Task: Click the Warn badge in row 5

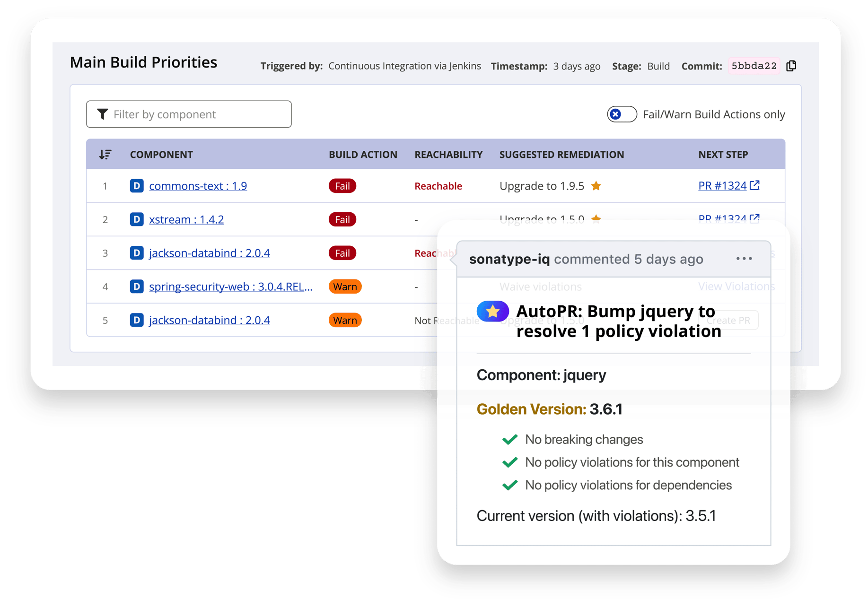Action: click(345, 320)
